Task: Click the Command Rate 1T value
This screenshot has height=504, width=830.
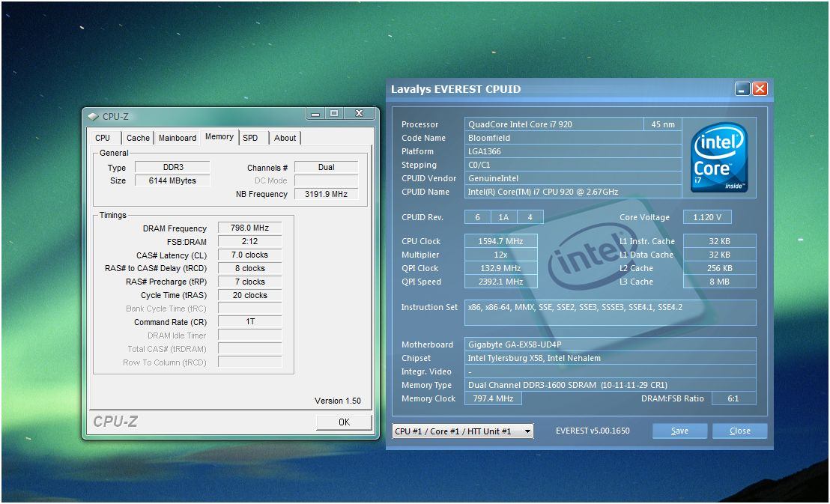Action: point(250,322)
